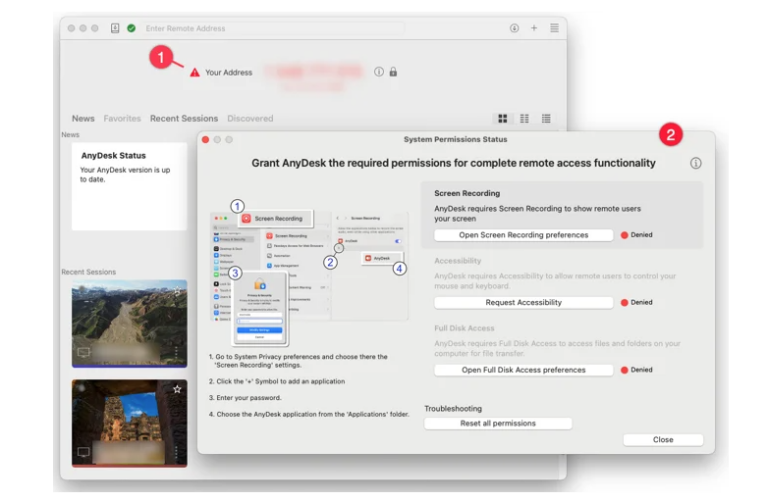767x500 pixels.
Task: Click Open Screen Recording preferences button
Action: (523, 235)
